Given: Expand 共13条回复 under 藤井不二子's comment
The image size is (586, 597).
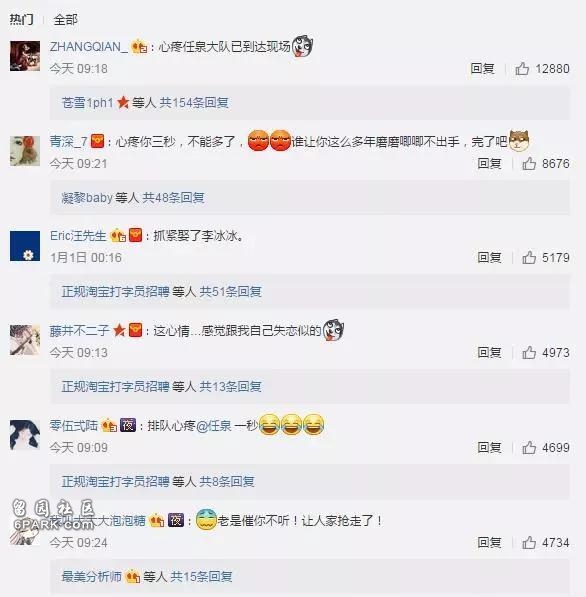Looking at the screenshot, I should (x=231, y=387).
